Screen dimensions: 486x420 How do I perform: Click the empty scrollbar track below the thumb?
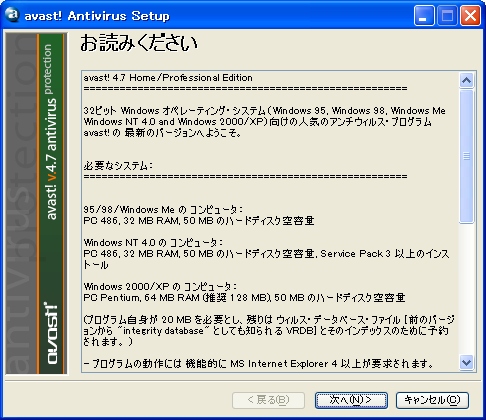tap(466, 288)
